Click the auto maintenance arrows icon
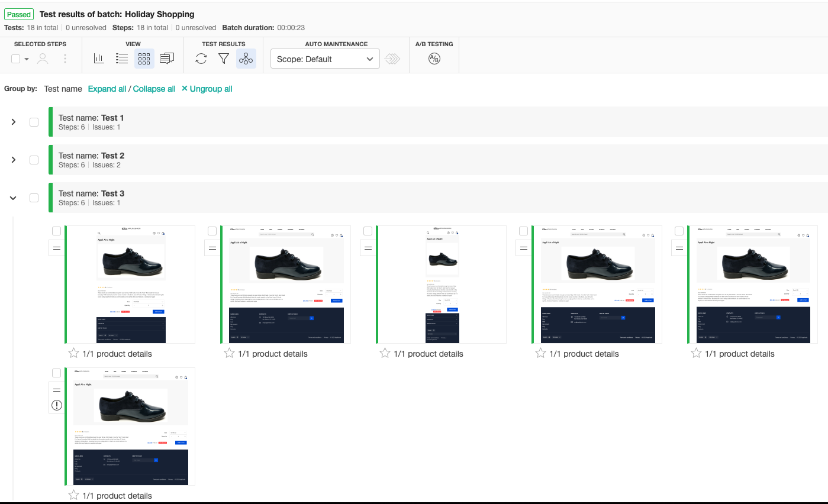Viewport: 828px width, 504px height. (392, 59)
